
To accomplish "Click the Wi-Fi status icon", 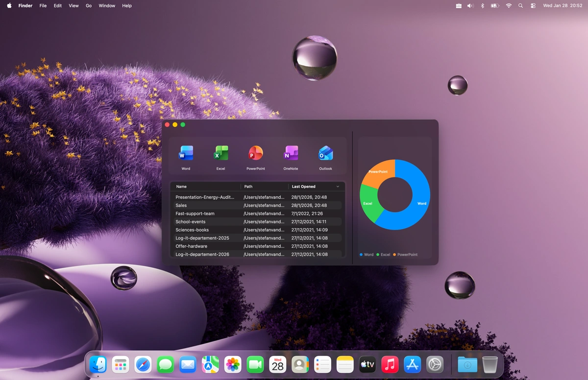I will 509,5.
